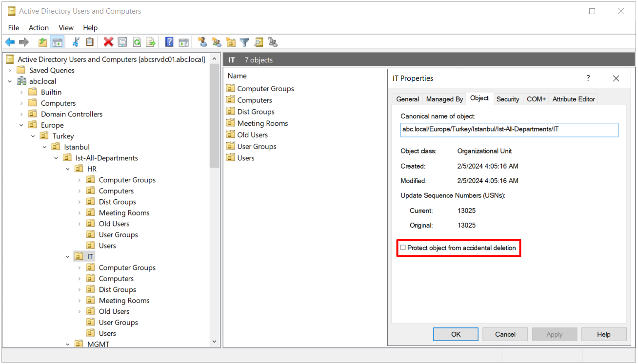Screen dimensions: 638x364
Task: Click the Find objects toolbar icon
Action: [x=259, y=42]
